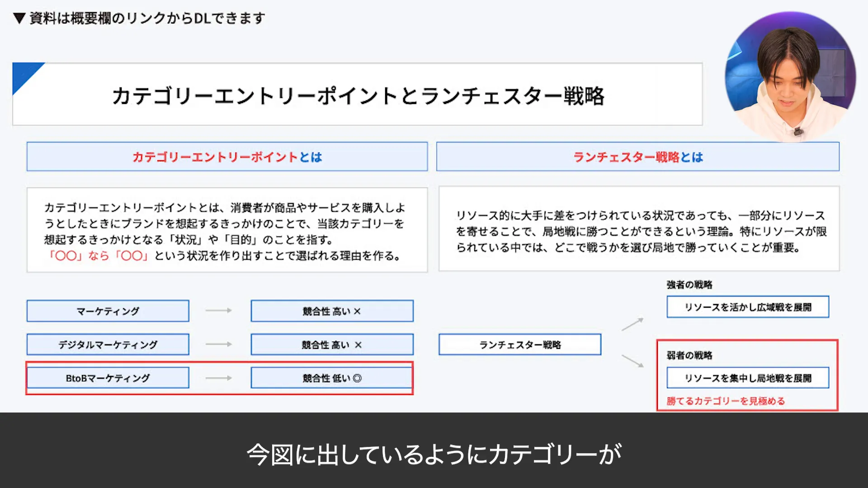This screenshot has height=488, width=868.
Task: Click the 強者の戦略 label
Action: click(x=689, y=285)
